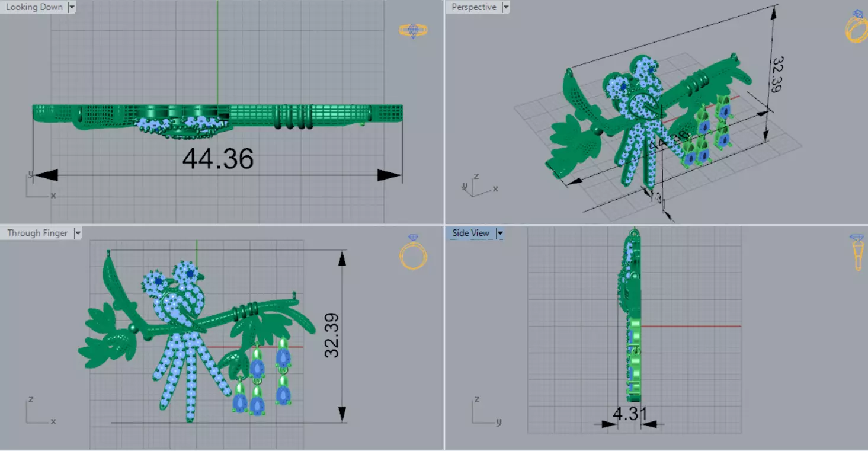Open the Side View viewport menu arrow

(x=500, y=233)
